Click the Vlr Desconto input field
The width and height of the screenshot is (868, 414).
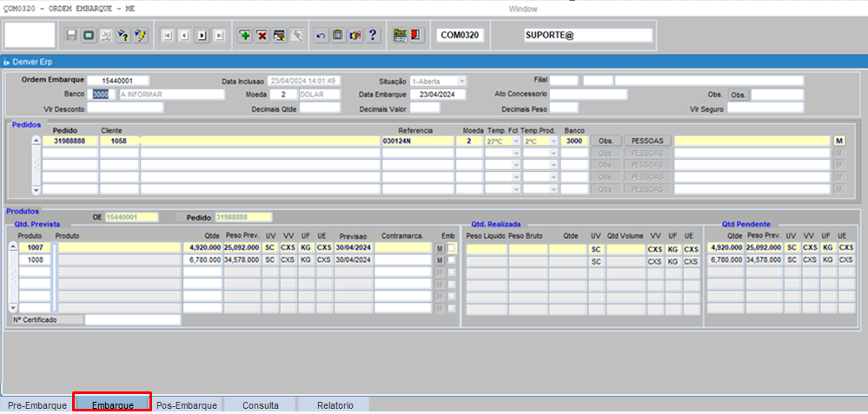pos(124,108)
